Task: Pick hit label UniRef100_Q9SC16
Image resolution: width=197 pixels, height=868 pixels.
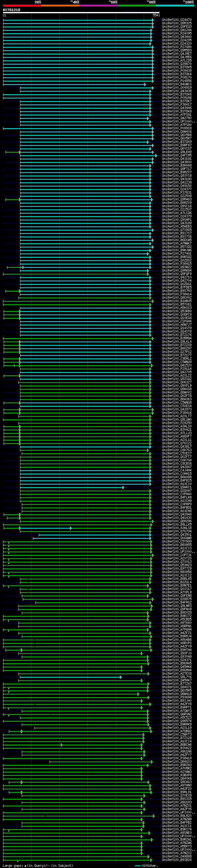Action: [x=177, y=206]
